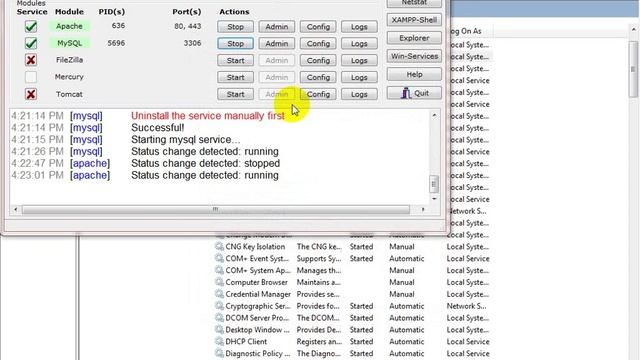
Task: Open Win-Services from XAMPP panel
Action: click(414, 56)
